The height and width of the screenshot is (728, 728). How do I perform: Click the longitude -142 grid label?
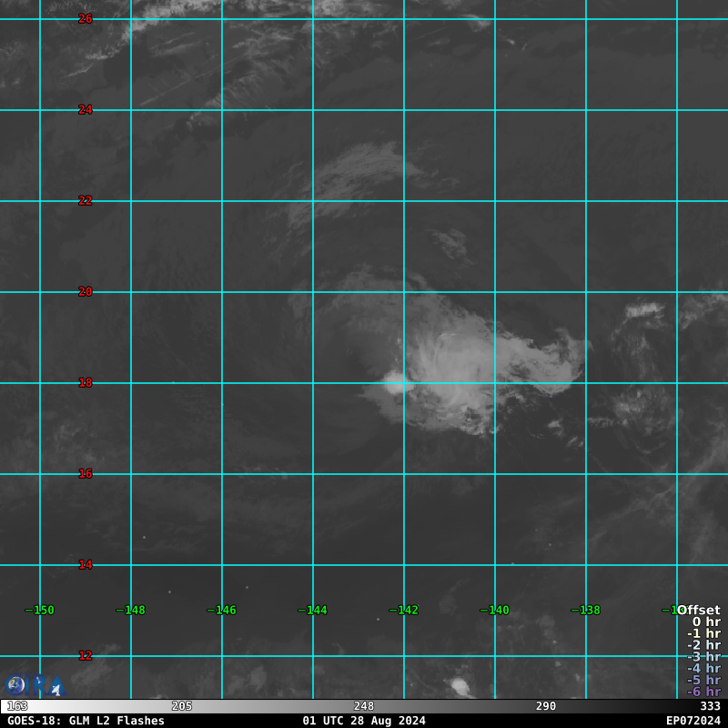pyautogui.click(x=403, y=611)
